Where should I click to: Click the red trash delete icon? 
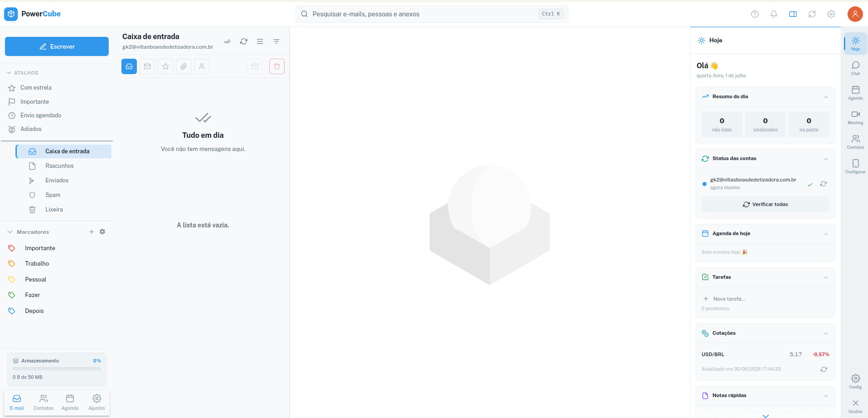277,66
